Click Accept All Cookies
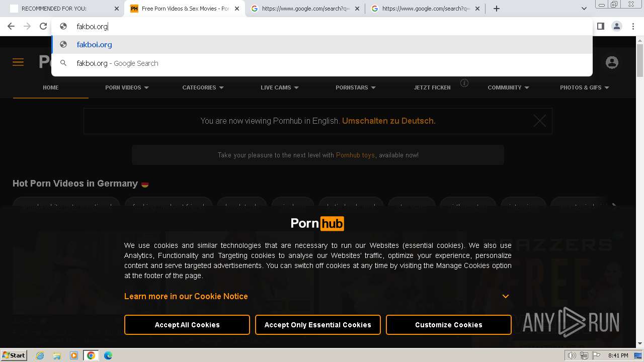Screen dimensions: 644x362 [187, 325]
